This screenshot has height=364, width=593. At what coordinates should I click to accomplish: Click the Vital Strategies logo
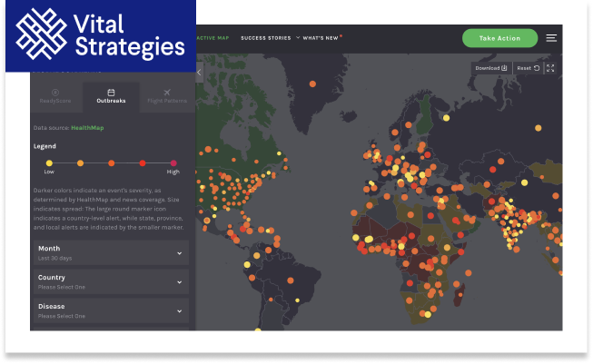click(101, 35)
